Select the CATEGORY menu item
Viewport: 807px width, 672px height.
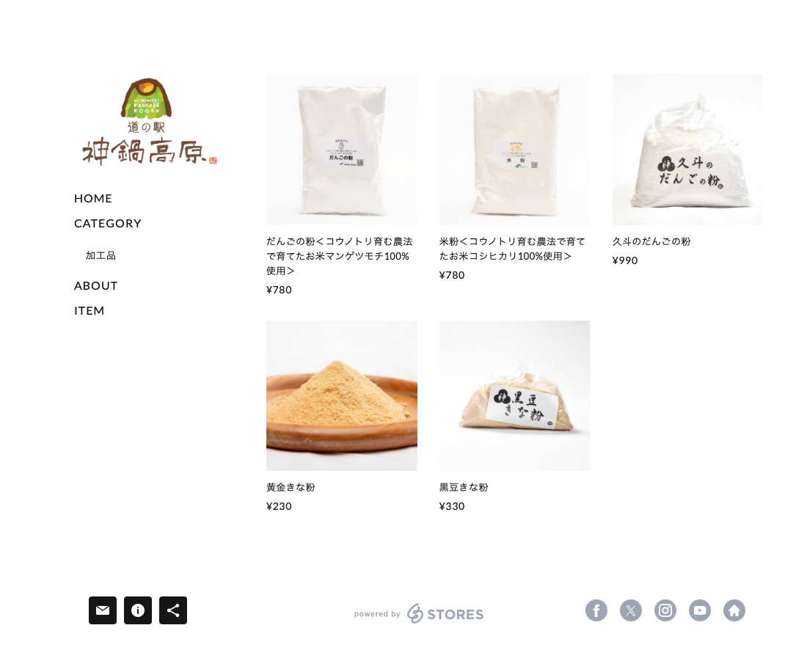click(x=108, y=223)
